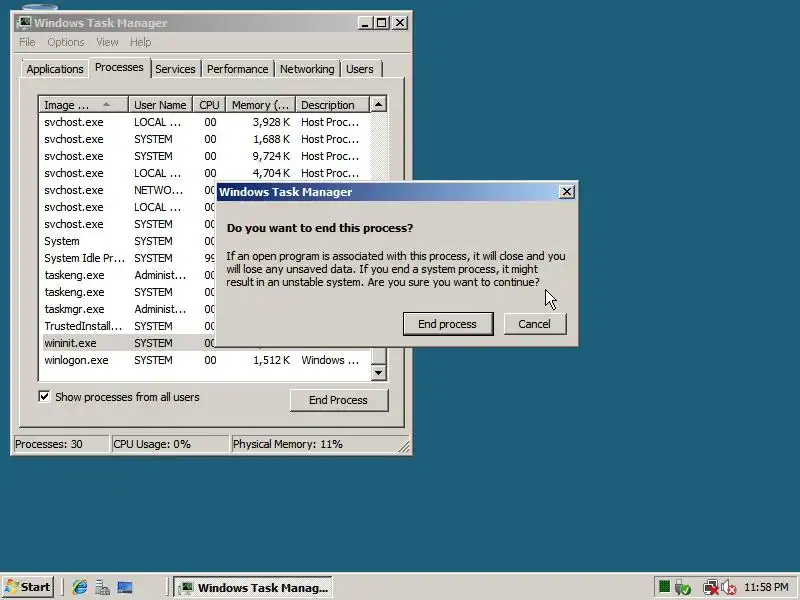Open the Options menu
This screenshot has width=800, height=600.
[66, 42]
